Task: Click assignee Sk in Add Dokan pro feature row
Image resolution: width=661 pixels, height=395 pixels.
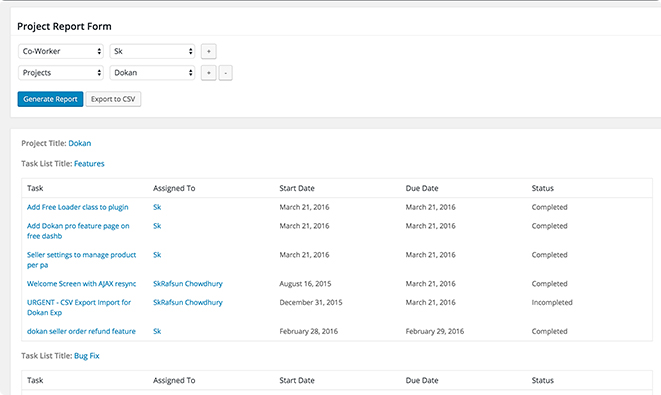Action: pyautogui.click(x=157, y=226)
